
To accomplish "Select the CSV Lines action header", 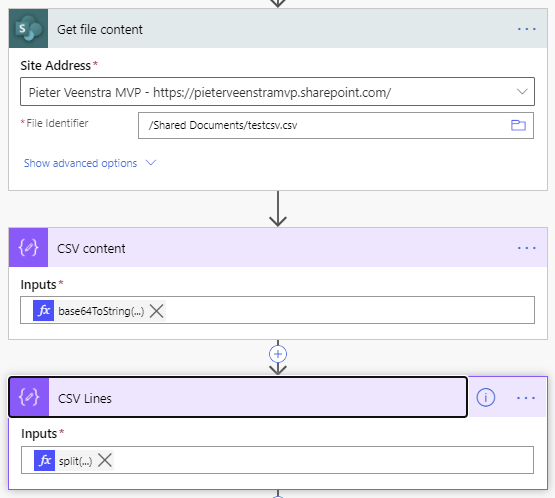I will coord(238,397).
